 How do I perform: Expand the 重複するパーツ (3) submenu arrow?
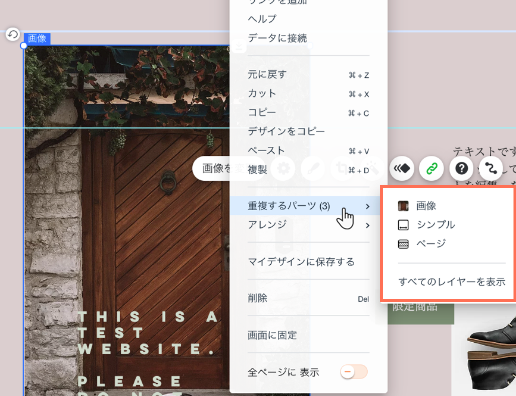pyautogui.click(x=367, y=207)
